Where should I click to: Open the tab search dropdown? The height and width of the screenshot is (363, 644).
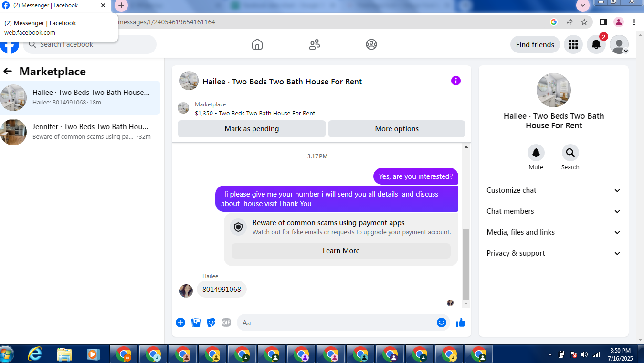coord(583,5)
